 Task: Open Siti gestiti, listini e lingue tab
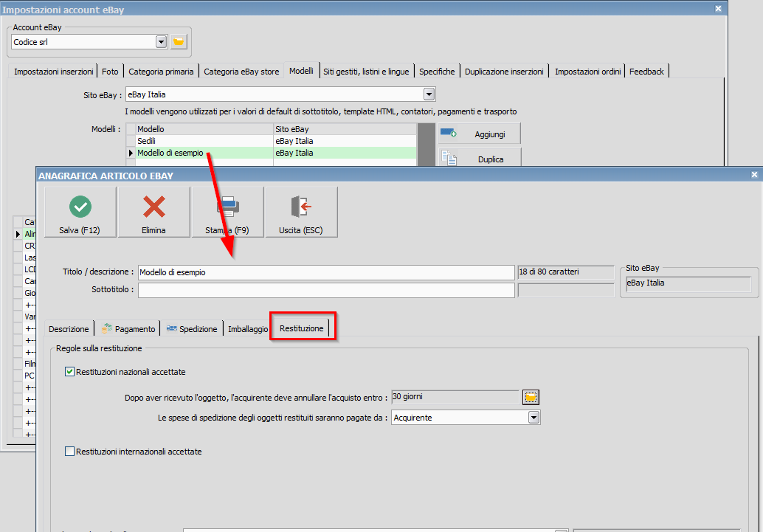[366, 72]
